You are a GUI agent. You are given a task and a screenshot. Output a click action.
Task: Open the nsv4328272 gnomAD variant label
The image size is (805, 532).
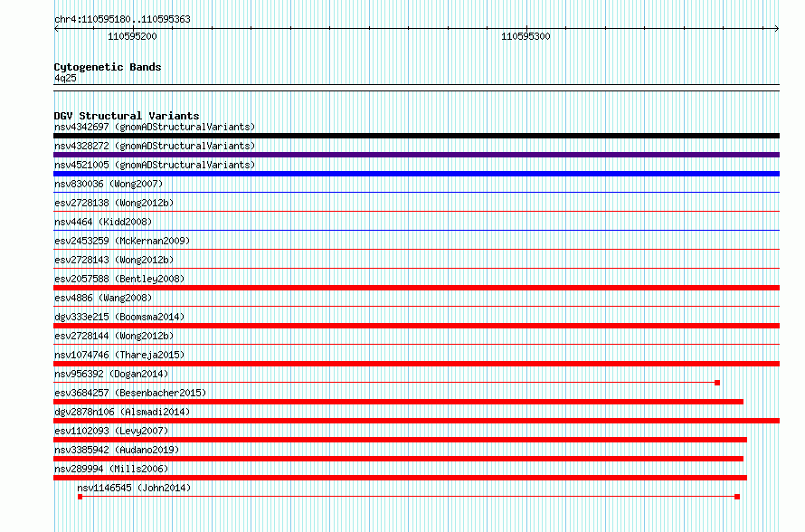tap(155, 146)
